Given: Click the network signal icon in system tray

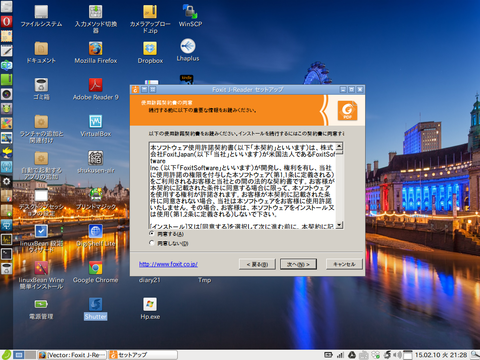Looking at the screenshot, I should coord(340,355).
